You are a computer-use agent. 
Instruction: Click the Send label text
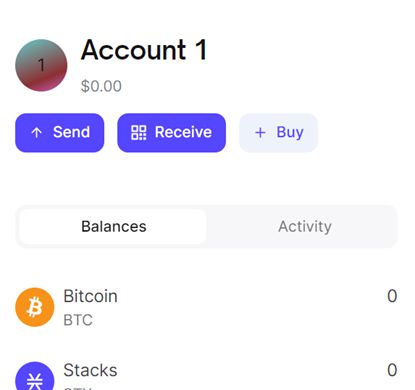point(71,132)
